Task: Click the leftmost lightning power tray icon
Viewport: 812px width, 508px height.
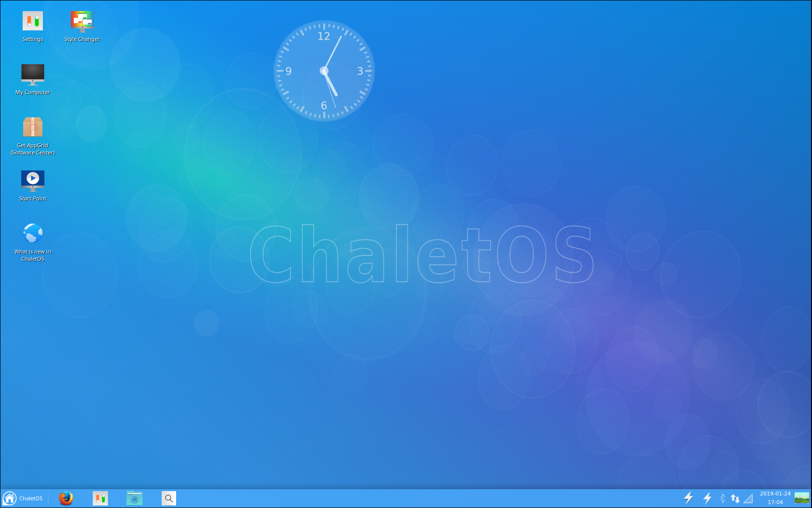Action: point(688,498)
